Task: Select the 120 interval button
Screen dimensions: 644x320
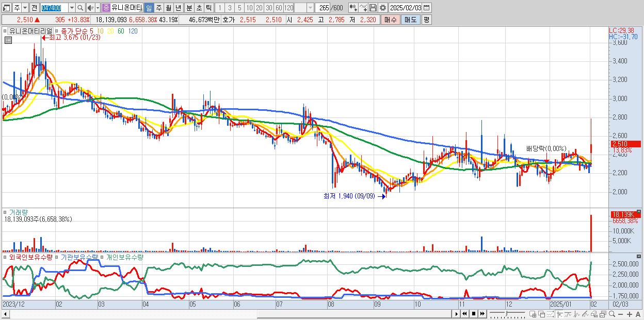Action: tap(289, 8)
